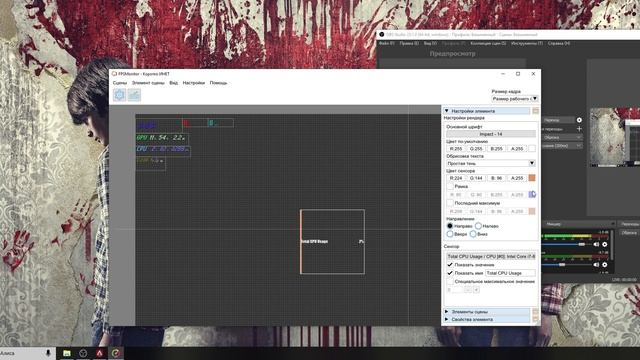Uncheck the Показать имя checkbox
The width and height of the screenshot is (640, 360).
point(450,273)
